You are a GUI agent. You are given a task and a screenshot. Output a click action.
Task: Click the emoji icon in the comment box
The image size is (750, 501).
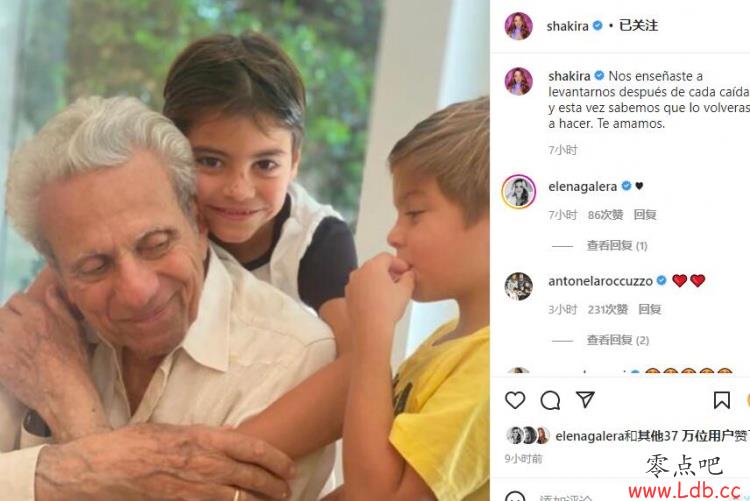click(x=515, y=496)
